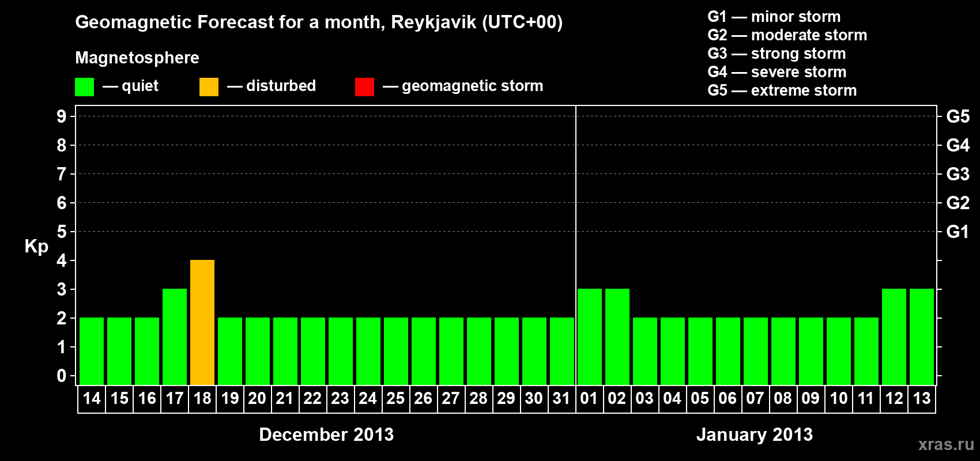Click date label 01 on the axis

click(x=589, y=398)
